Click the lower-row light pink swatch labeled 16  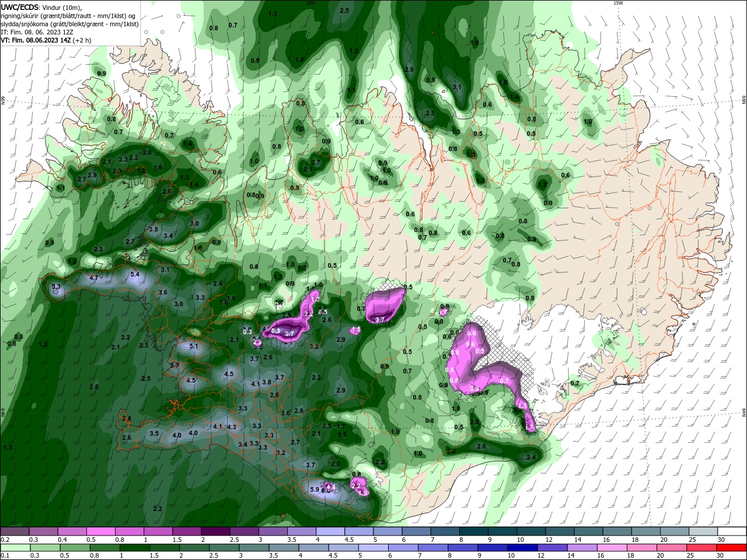pos(612,548)
